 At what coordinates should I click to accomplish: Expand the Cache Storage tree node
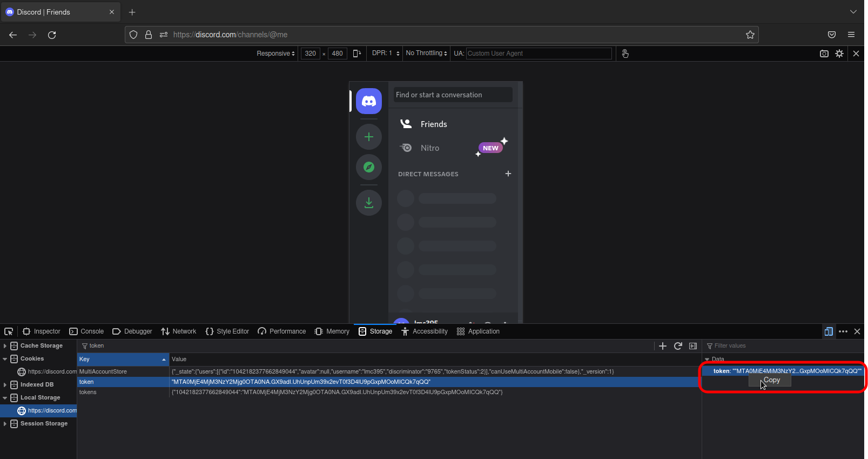[5, 346]
